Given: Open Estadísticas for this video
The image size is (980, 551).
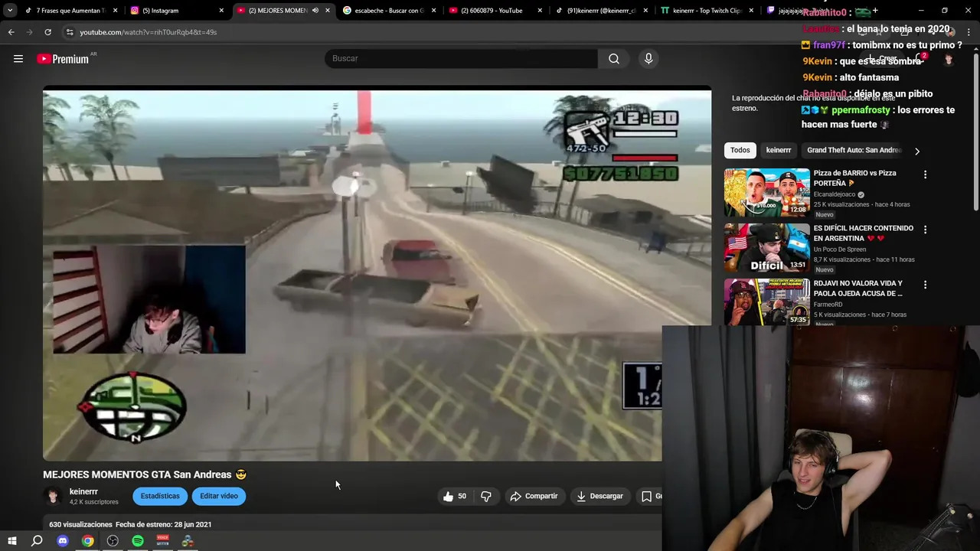Looking at the screenshot, I should (x=160, y=496).
